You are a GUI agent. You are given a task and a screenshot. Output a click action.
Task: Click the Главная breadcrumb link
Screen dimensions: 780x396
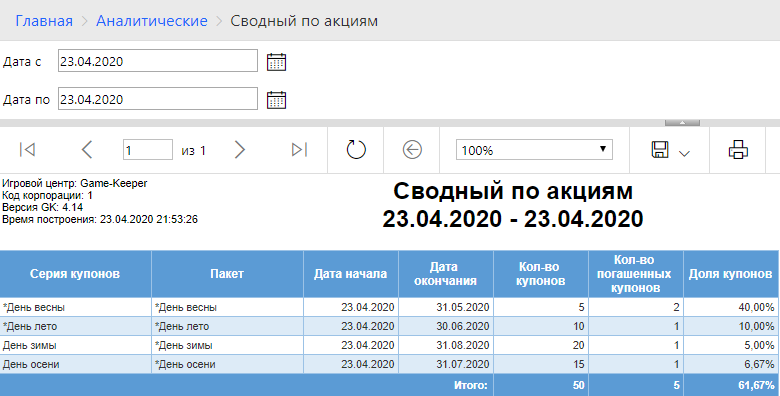[44, 21]
